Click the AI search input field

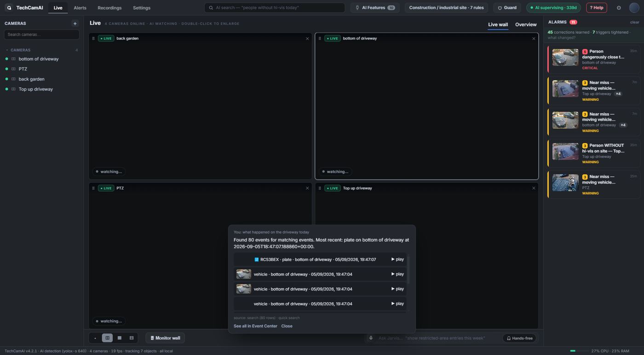(x=275, y=8)
